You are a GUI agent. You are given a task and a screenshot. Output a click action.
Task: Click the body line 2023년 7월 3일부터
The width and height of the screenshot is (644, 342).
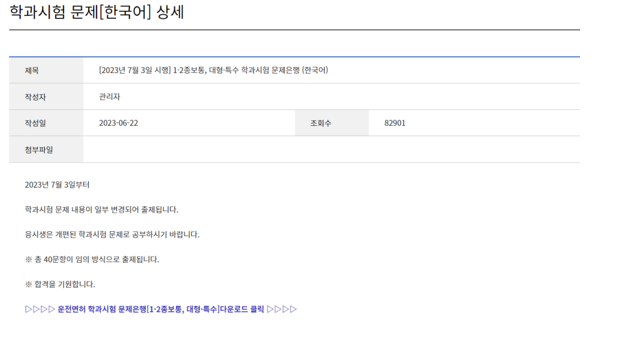tap(57, 184)
